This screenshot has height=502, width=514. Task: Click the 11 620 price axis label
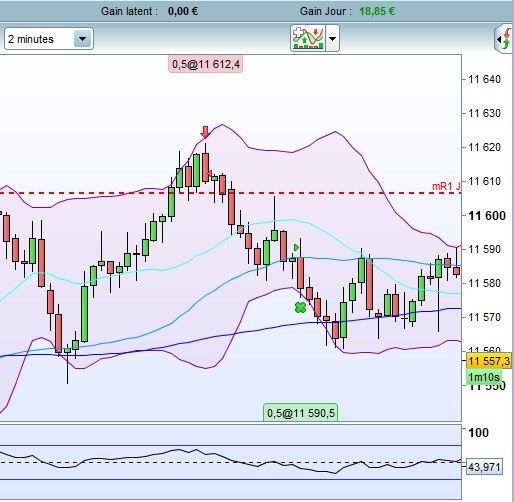[x=485, y=147]
